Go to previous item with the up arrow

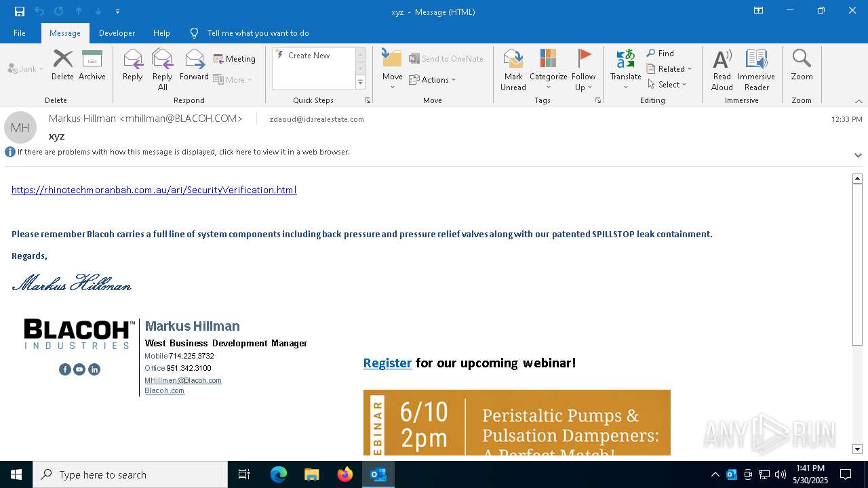(79, 11)
